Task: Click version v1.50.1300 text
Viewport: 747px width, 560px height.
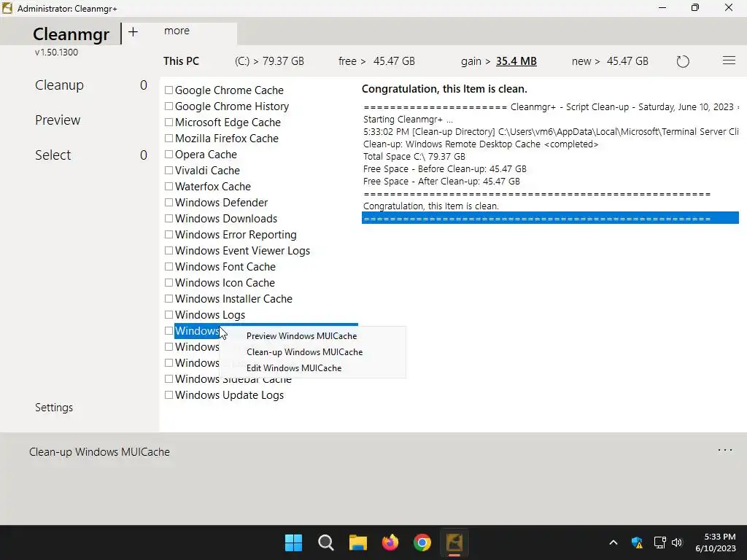Action: point(56,52)
